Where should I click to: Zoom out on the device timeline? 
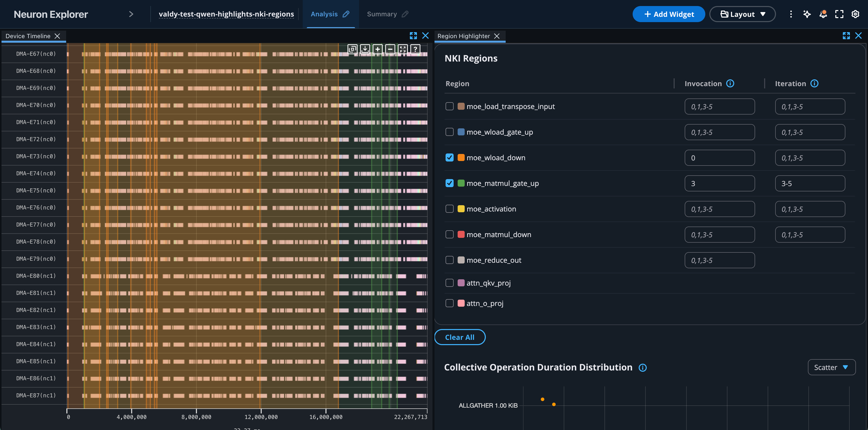point(390,49)
